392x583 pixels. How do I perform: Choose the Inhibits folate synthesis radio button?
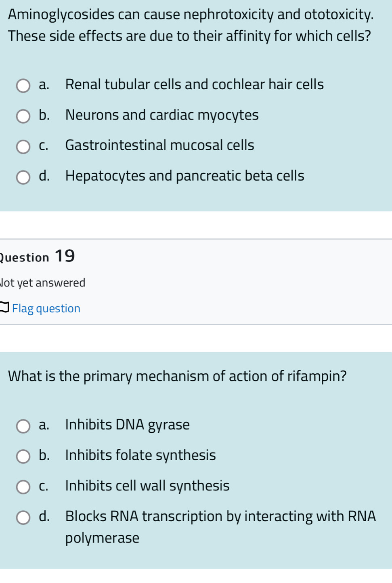pyautogui.click(x=23, y=457)
